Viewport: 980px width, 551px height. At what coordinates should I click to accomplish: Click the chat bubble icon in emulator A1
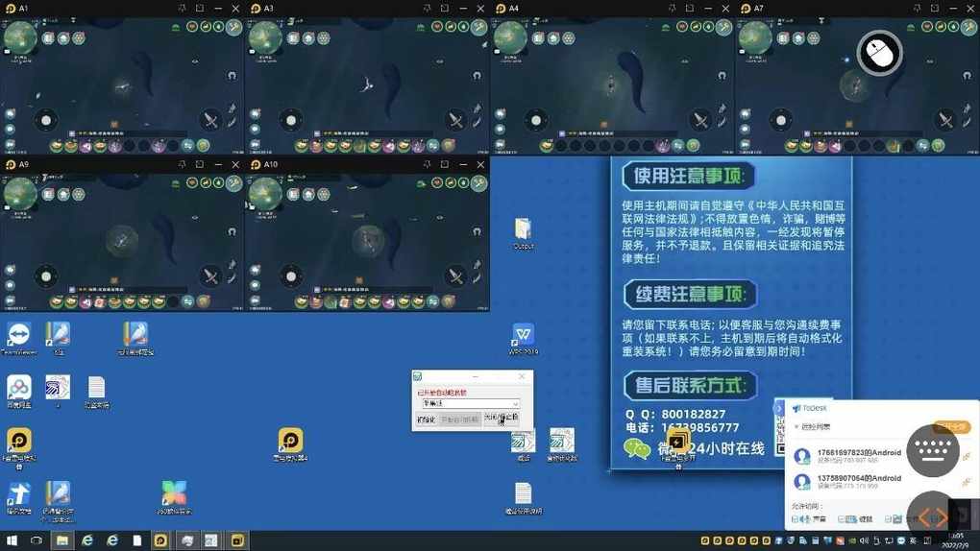coord(10,130)
